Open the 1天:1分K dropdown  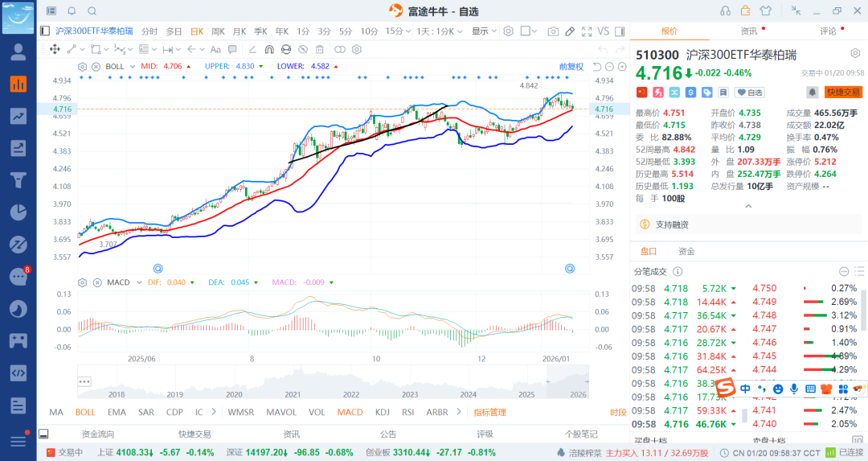[x=440, y=31]
